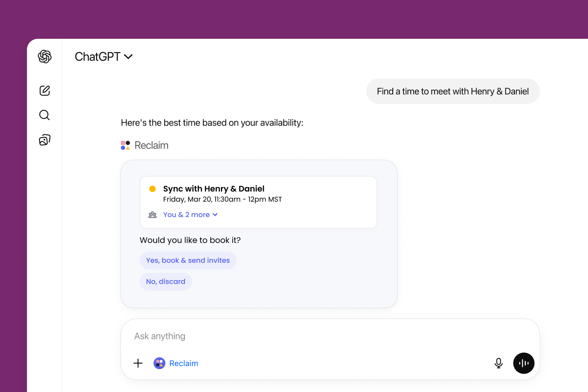Click the plus attach icon in the composer
Image resolution: width=588 pixels, height=392 pixels.
[138, 363]
